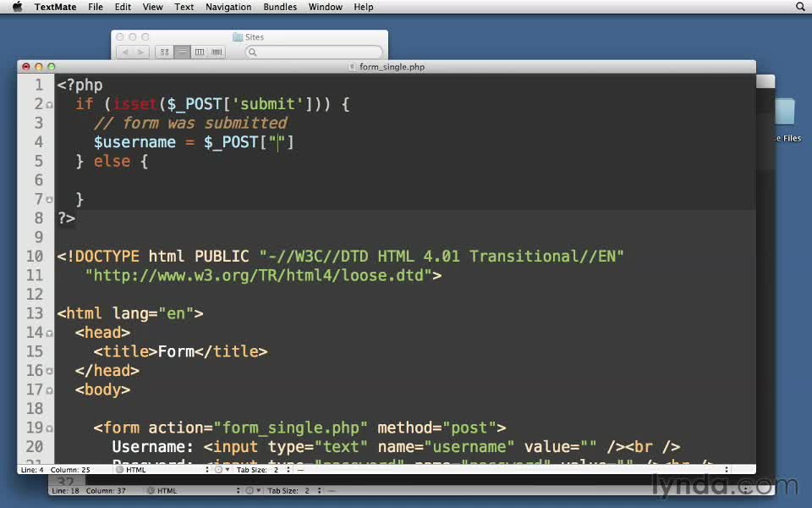Open Spotlight search in the menu bar
The image size is (812, 508).
800,7
